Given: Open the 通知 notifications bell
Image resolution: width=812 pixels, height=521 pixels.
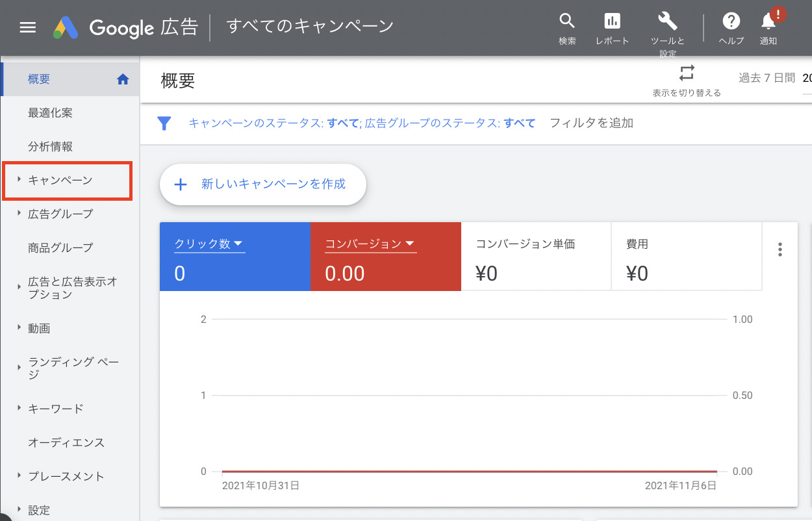Looking at the screenshot, I should pyautogui.click(x=768, y=21).
